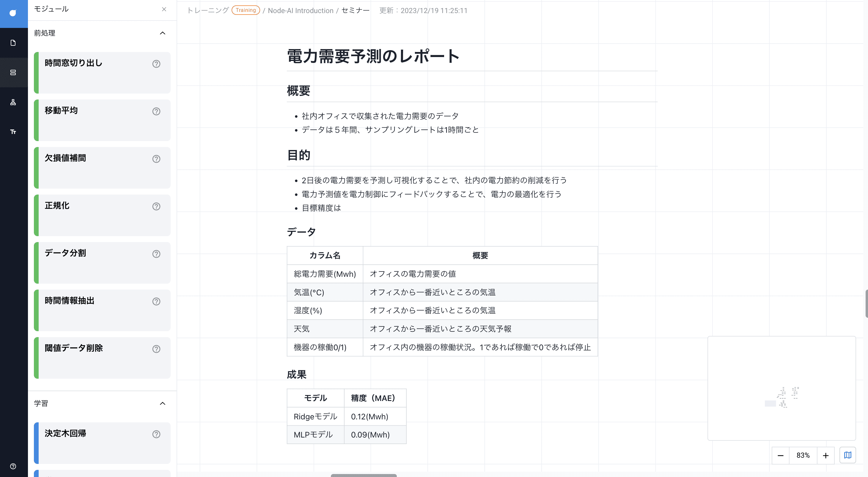This screenshot has height=477, width=868.
Task: Collapse the 学習 section
Action: coord(162,403)
